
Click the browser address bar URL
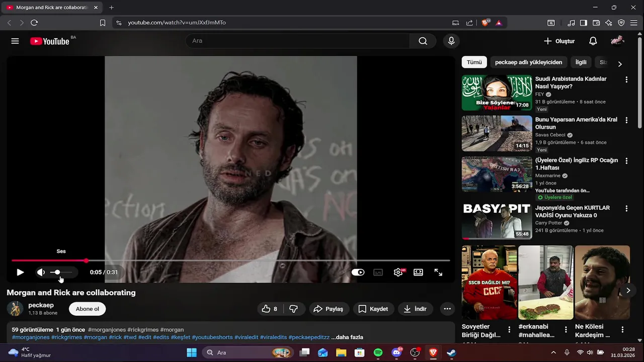[177, 23]
